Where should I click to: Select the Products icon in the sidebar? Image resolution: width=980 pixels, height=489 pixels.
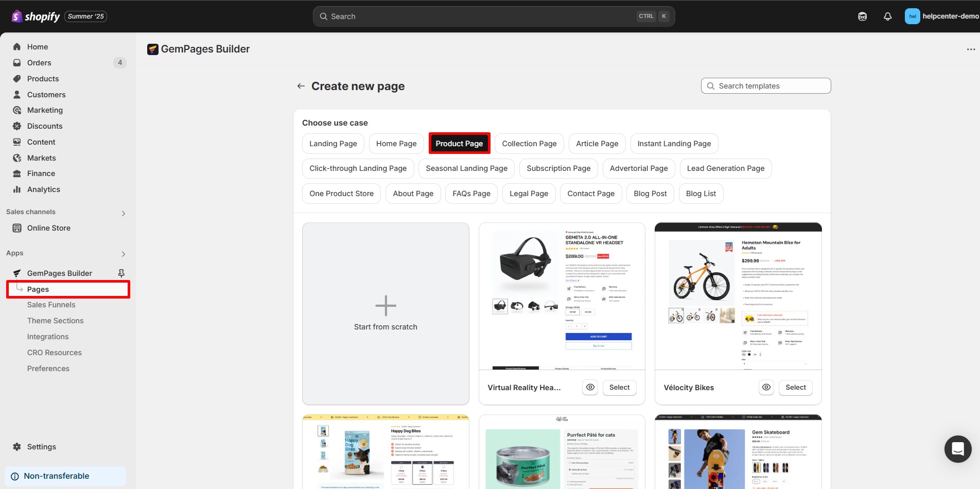(x=16, y=78)
